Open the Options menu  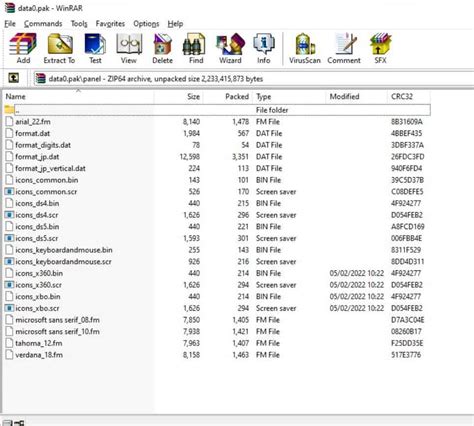click(x=146, y=24)
